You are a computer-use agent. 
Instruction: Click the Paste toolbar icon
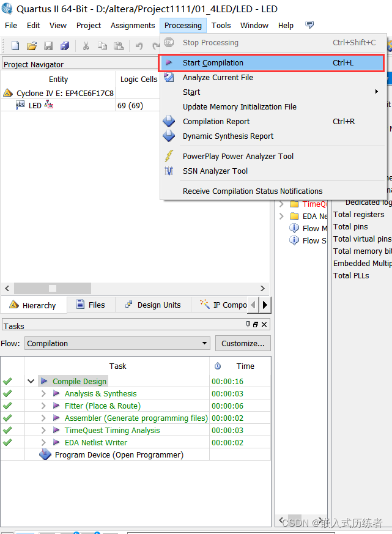[x=119, y=46]
